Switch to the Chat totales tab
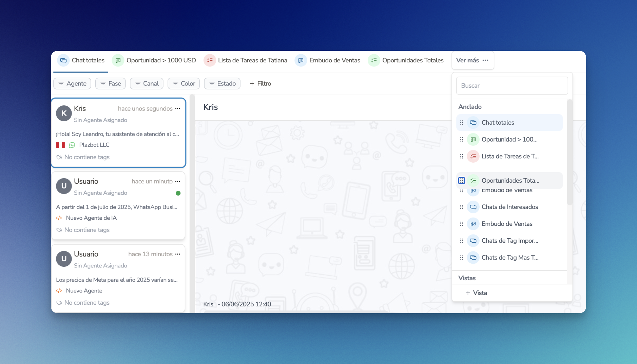 point(81,60)
